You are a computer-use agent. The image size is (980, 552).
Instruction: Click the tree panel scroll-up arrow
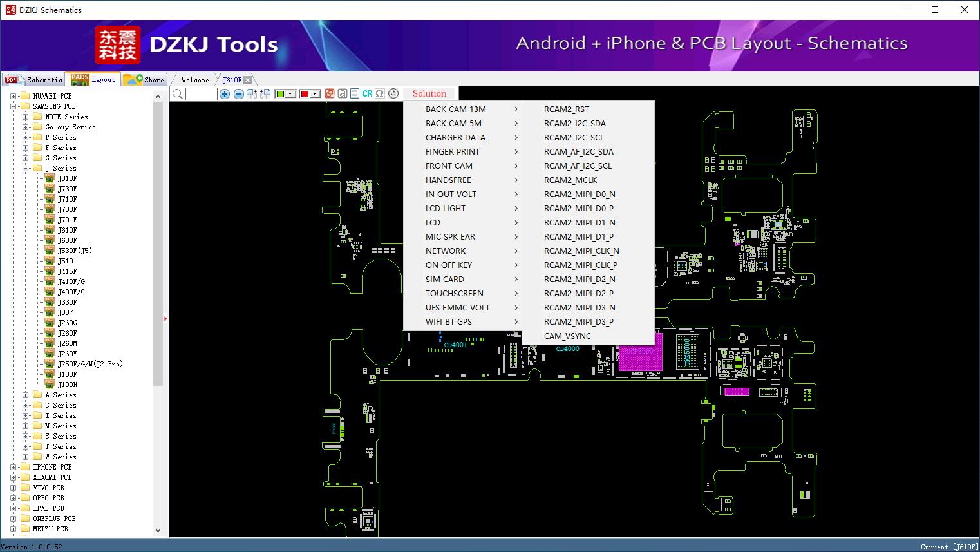coord(158,97)
